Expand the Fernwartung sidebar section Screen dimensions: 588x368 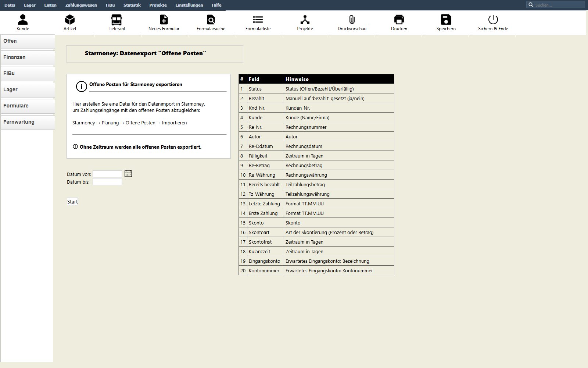click(28, 122)
